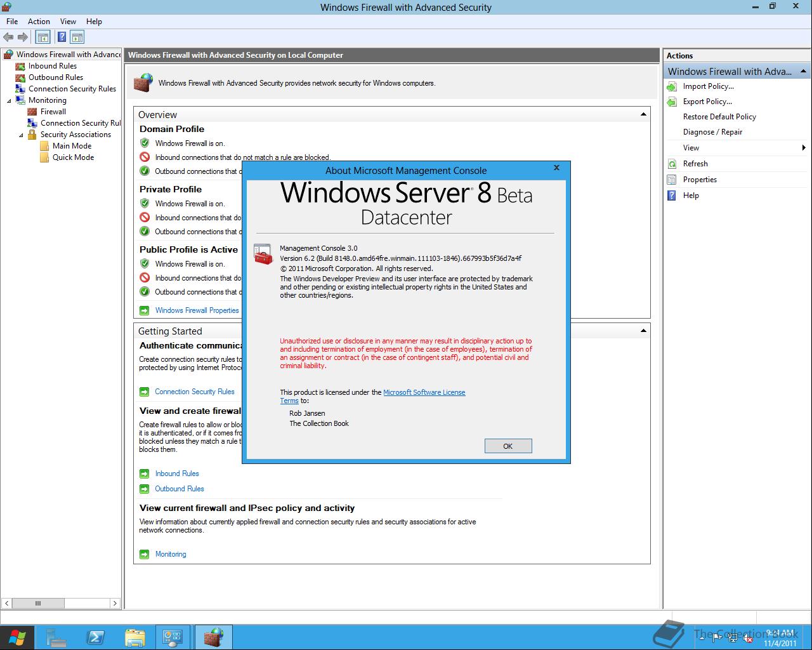Click the Outbound Rules link in Getting Started
Image resolution: width=812 pixels, height=650 pixels.
click(x=180, y=489)
